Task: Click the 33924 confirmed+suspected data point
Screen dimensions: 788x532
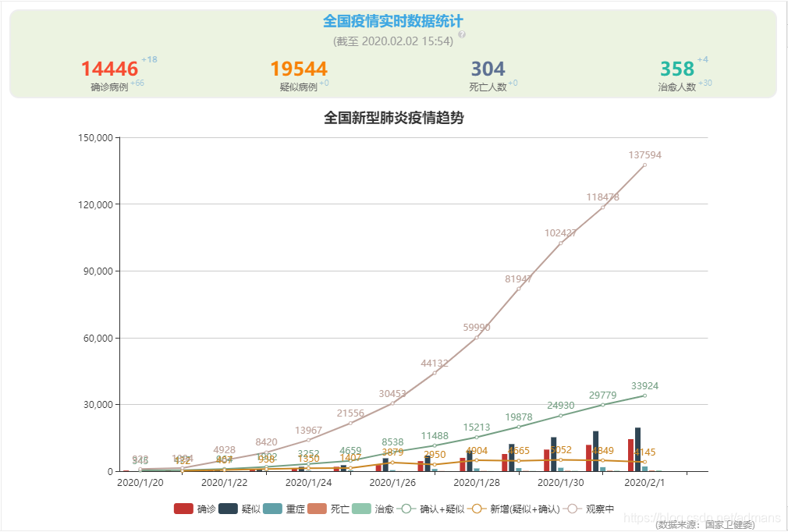Action: 644,395
